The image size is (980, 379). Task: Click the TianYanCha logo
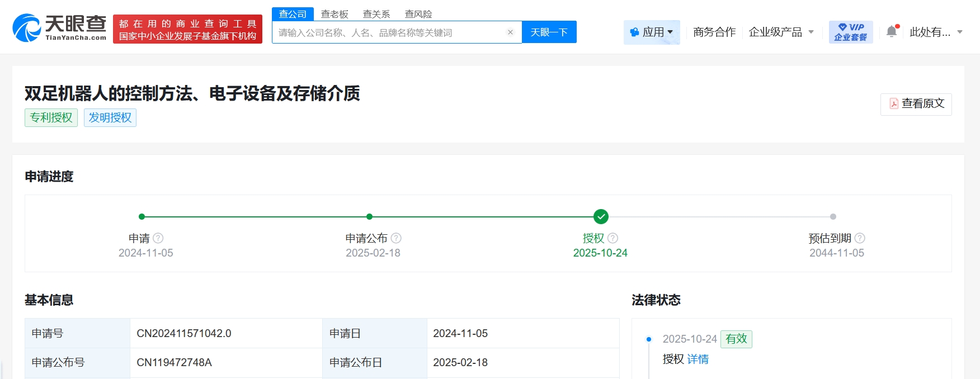click(x=59, y=28)
